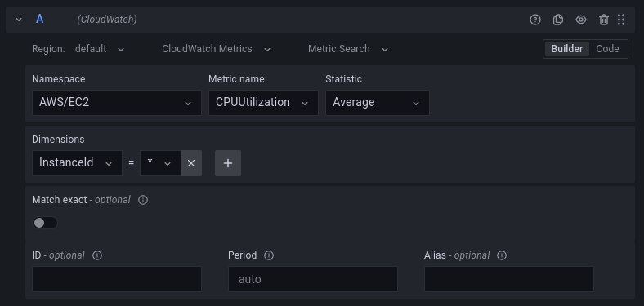Open query help icon for query A
The image size is (644, 306).
pos(535,20)
